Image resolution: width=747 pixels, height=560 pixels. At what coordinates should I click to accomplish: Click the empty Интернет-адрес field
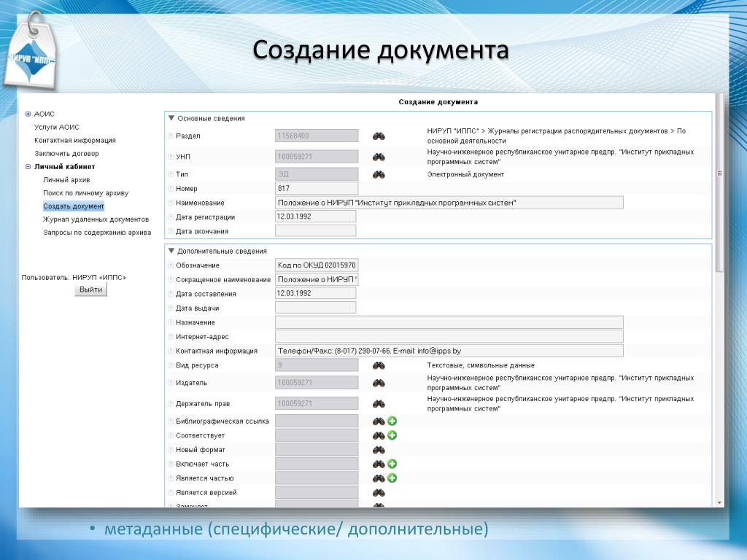pyautogui.click(x=449, y=336)
